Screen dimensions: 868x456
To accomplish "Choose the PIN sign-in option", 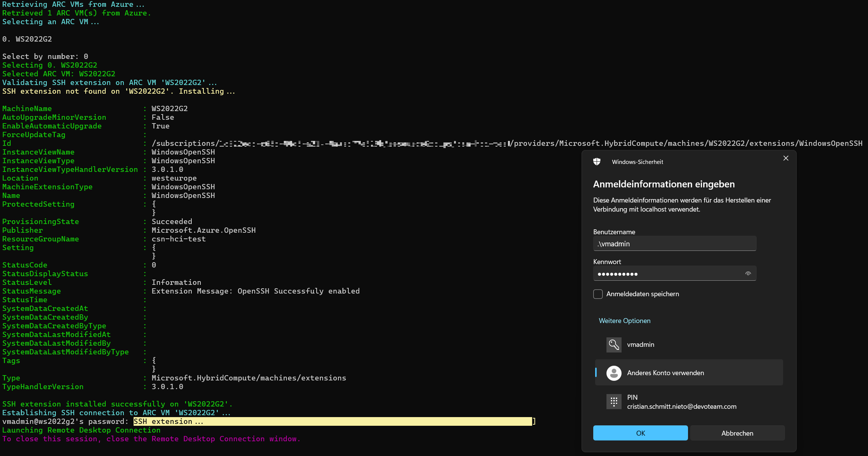I will click(x=689, y=402).
